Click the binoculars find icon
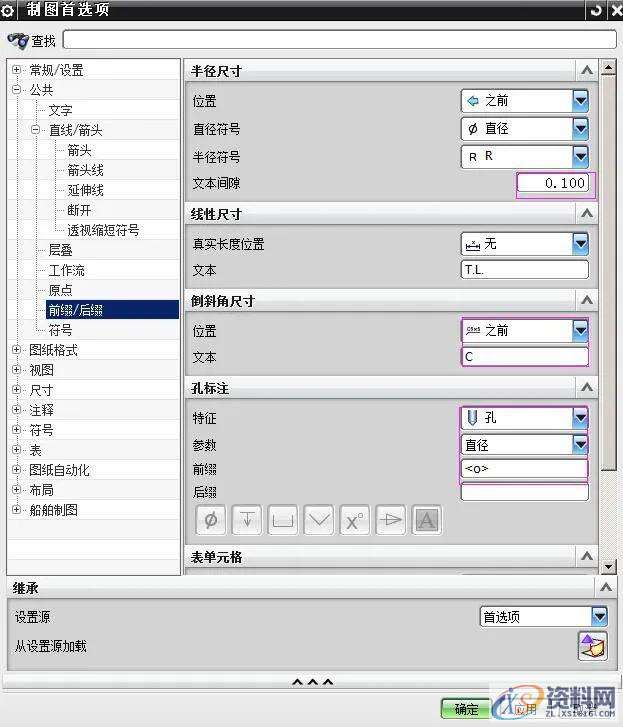This screenshot has height=727, width=623. 18,41
